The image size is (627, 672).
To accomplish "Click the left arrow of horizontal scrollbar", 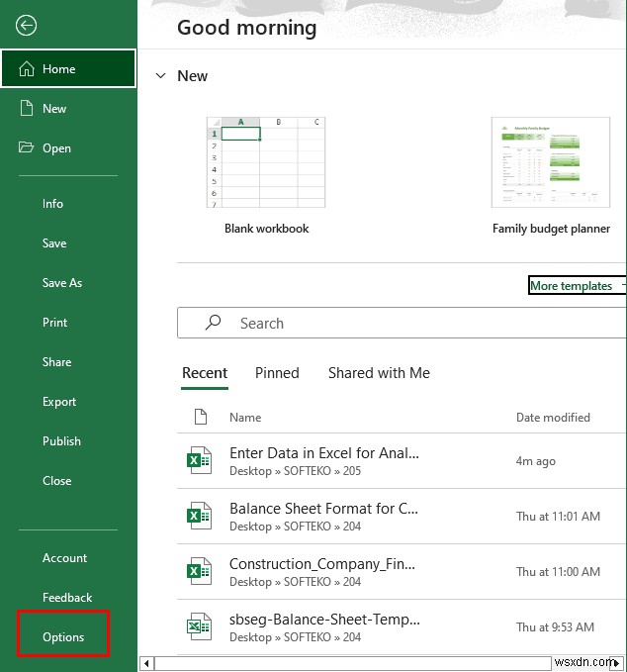I will tap(146, 663).
